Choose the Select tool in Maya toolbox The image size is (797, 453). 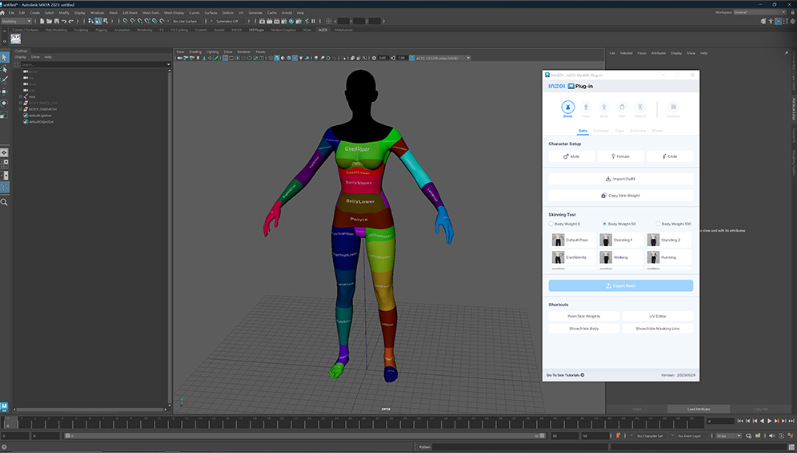click(x=5, y=57)
